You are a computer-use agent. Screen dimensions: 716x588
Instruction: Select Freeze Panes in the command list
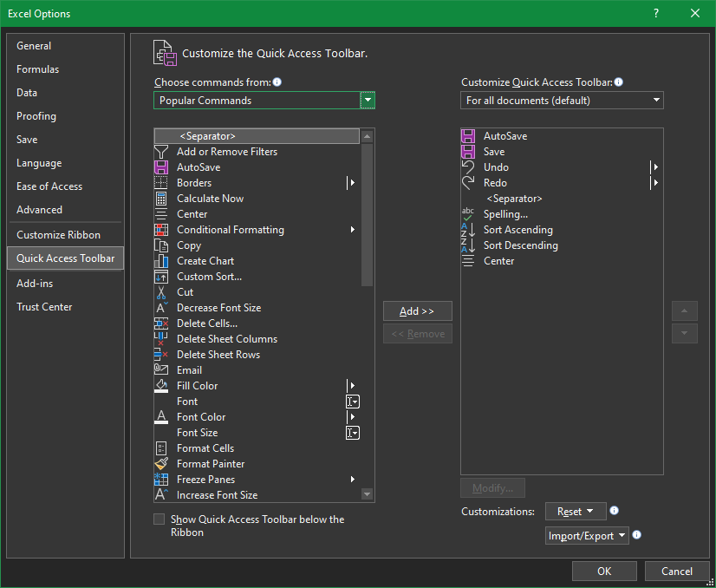[x=205, y=479]
